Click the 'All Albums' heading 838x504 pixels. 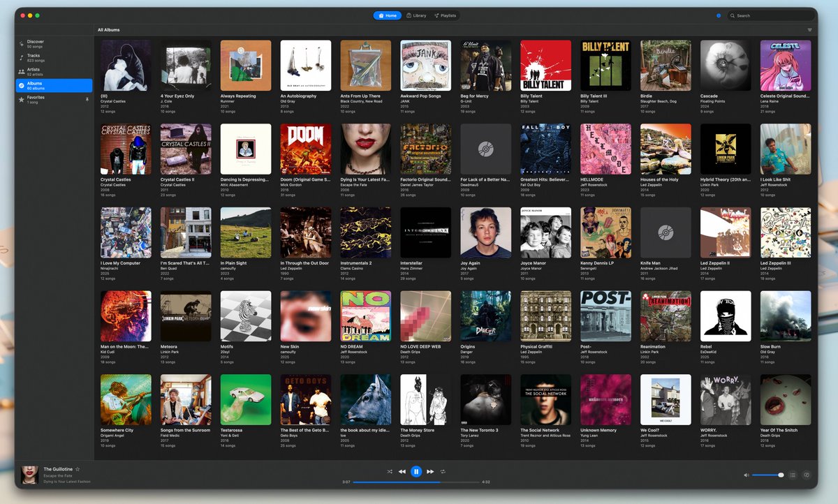[109, 30]
